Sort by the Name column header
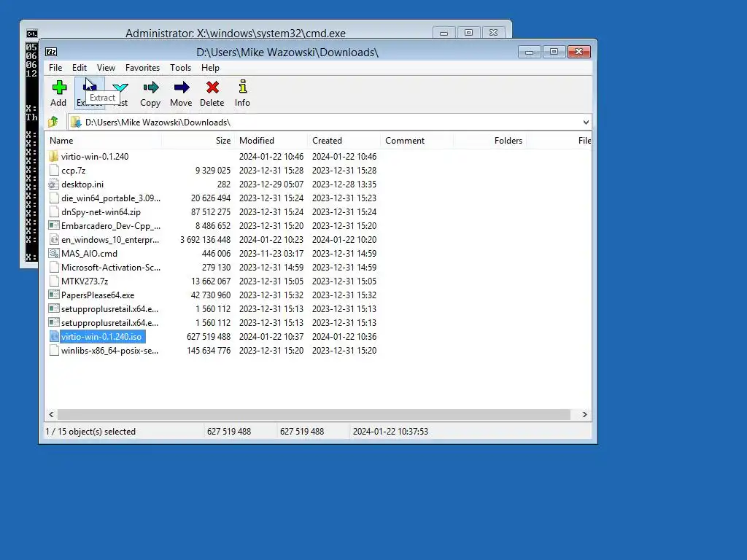The width and height of the screenshot is (747, 560). [104, 141]
